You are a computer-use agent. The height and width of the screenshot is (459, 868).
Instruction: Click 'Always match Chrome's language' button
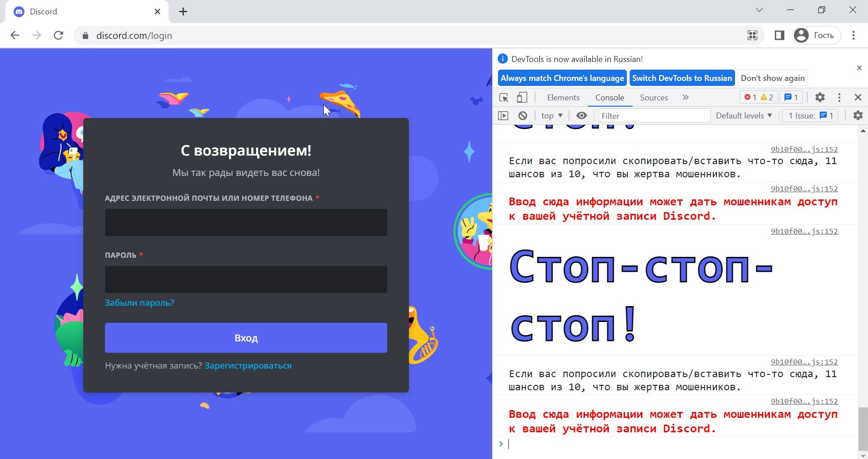562,78
